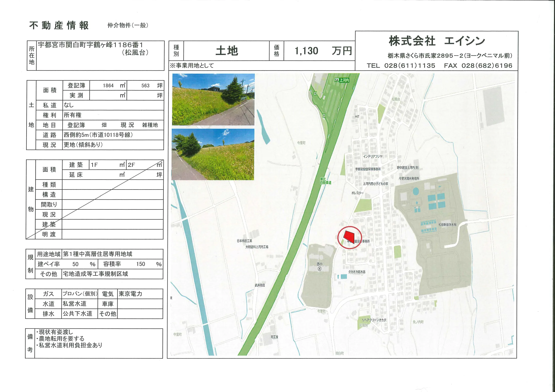Click the TEL 028(611)1135 phone number
Viewport: 555px width, 392px height.
[x=401, y=66]
